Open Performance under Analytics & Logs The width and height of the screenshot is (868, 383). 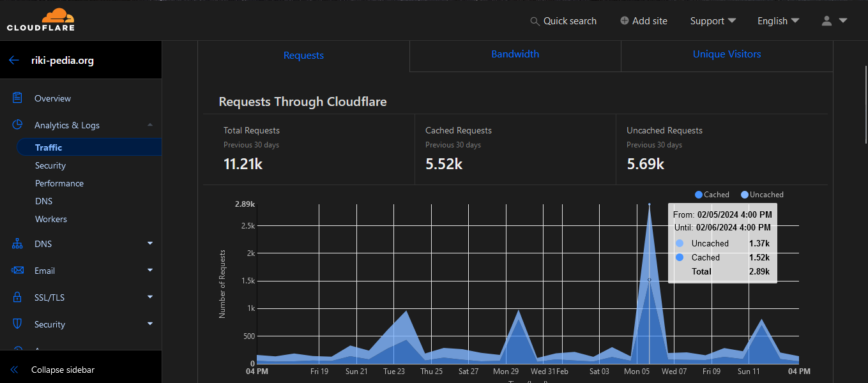[x=59, y=183]
